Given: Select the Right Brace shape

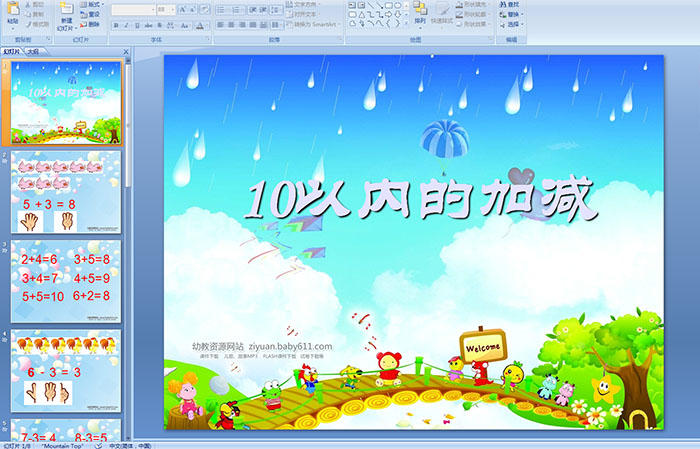Looking at the screenshot, I should [x=397, y=23].
